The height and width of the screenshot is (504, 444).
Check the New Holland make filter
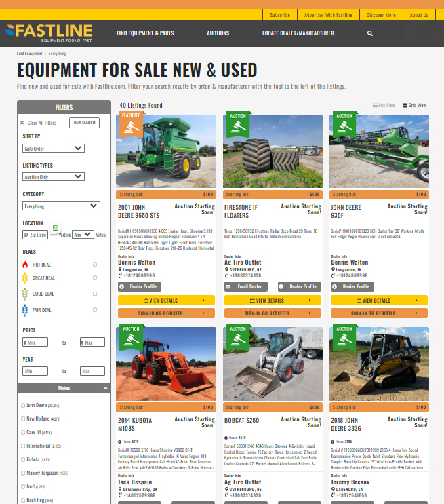[23, 419]
